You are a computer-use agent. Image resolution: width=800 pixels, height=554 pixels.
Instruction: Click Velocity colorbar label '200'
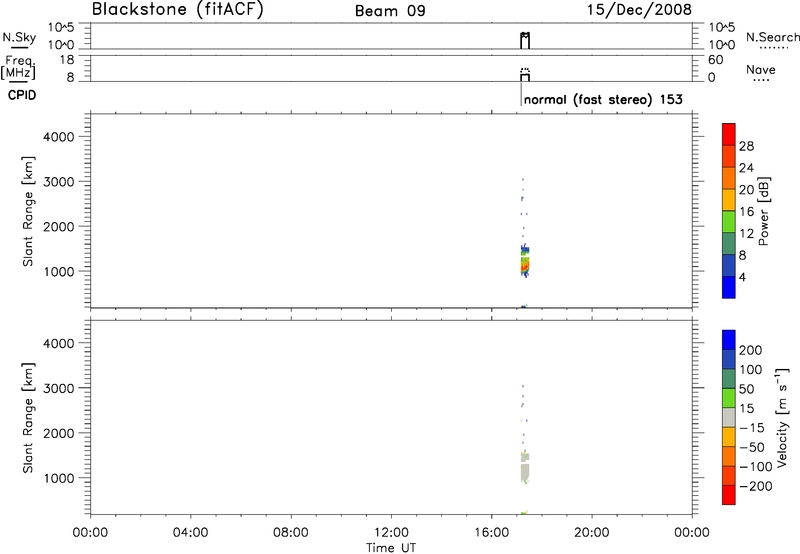[751, 350]
